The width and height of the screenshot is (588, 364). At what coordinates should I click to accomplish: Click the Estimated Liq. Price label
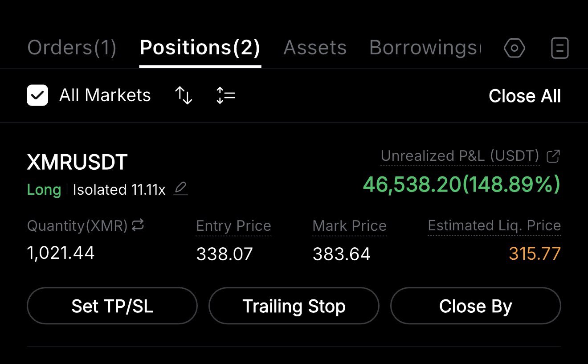coord(494,226)
